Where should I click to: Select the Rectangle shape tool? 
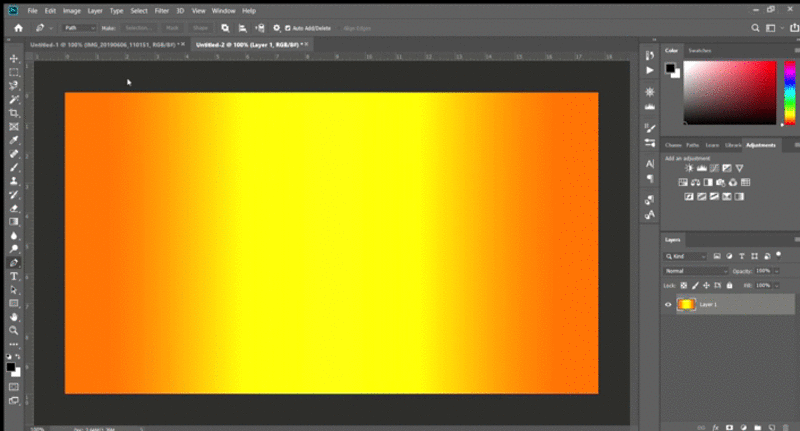14,303
